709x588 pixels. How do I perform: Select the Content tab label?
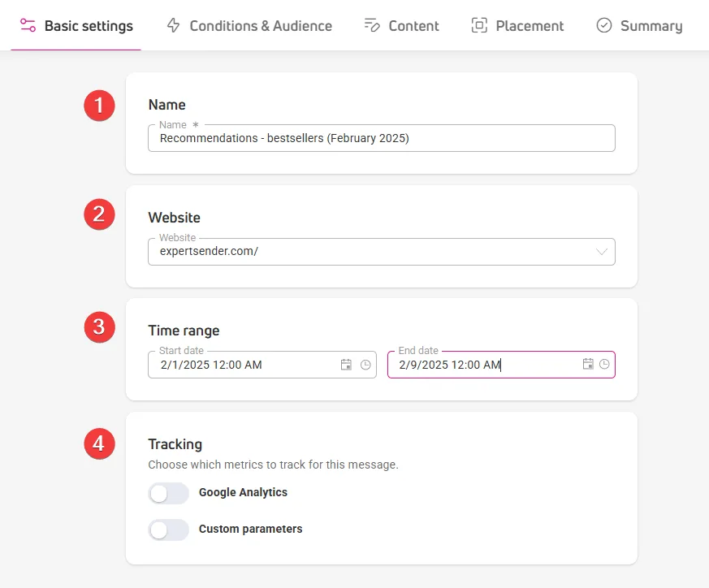(413, 26)
